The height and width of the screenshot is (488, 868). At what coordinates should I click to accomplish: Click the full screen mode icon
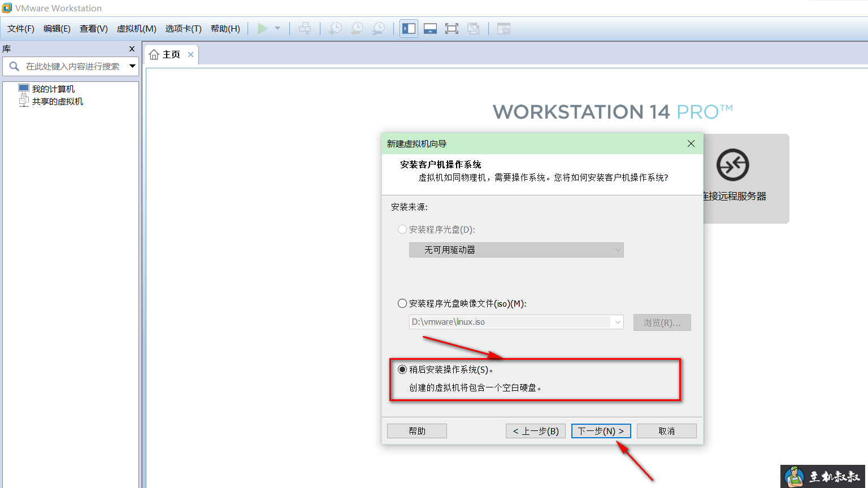[x=452, y=28]
